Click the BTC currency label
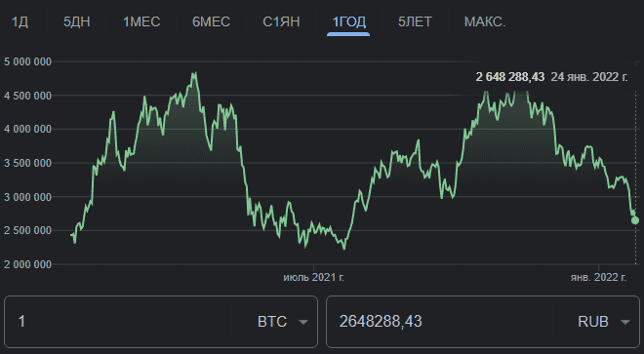The image size is (644, 354). coord(272,322)
